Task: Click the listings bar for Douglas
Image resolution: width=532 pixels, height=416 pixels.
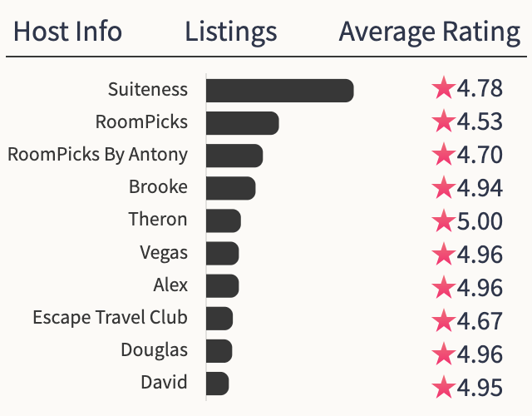Action: 219,351
